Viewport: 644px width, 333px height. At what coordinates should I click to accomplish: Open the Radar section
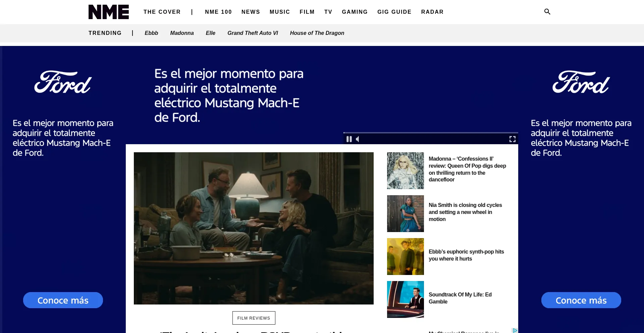tap(432, 12)
